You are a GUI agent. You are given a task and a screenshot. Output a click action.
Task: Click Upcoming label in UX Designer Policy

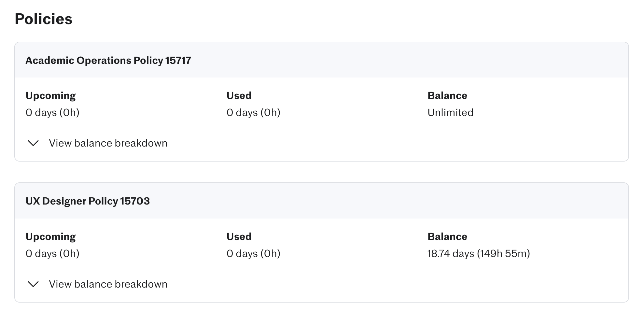click(50, 237)
